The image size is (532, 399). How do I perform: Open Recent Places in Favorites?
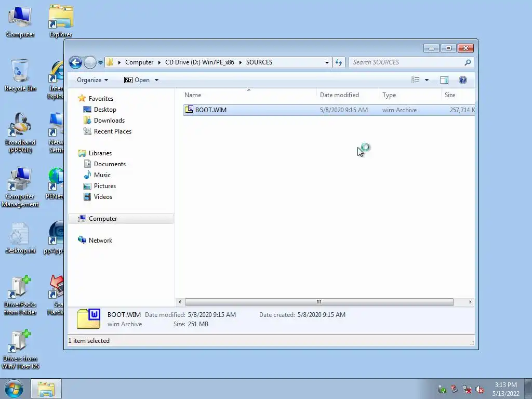[x=112, y=131]
